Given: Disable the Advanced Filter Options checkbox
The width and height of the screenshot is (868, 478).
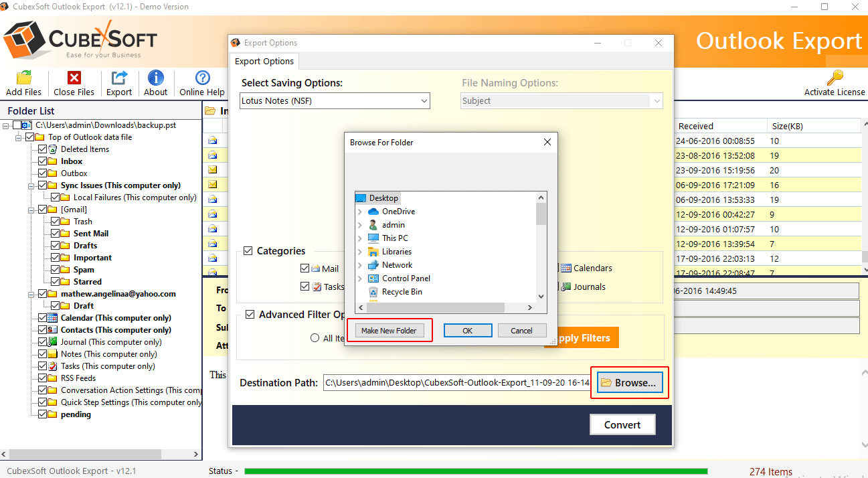Looking at the screenshot, I should pyautogui.click(x=250, y=315).
